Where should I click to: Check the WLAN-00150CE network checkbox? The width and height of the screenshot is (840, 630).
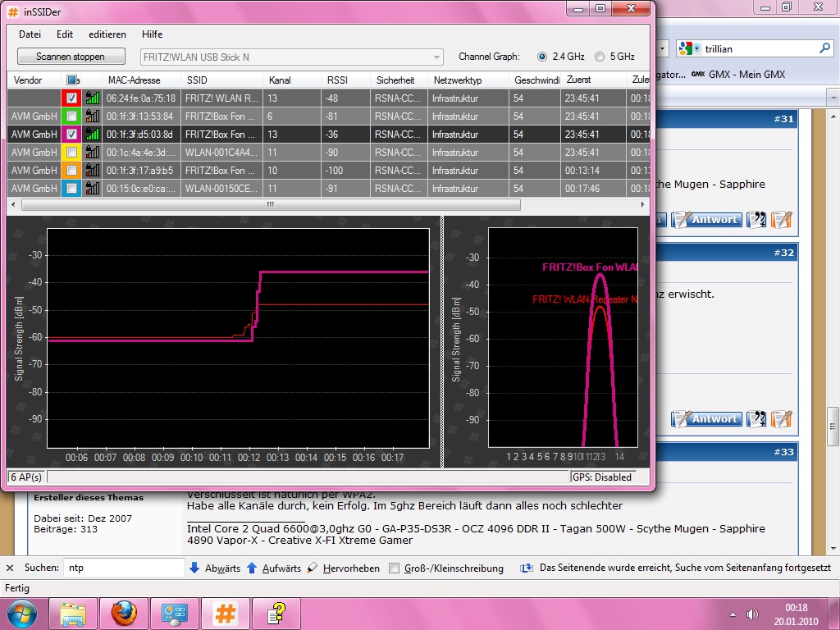tap(72, 188)
